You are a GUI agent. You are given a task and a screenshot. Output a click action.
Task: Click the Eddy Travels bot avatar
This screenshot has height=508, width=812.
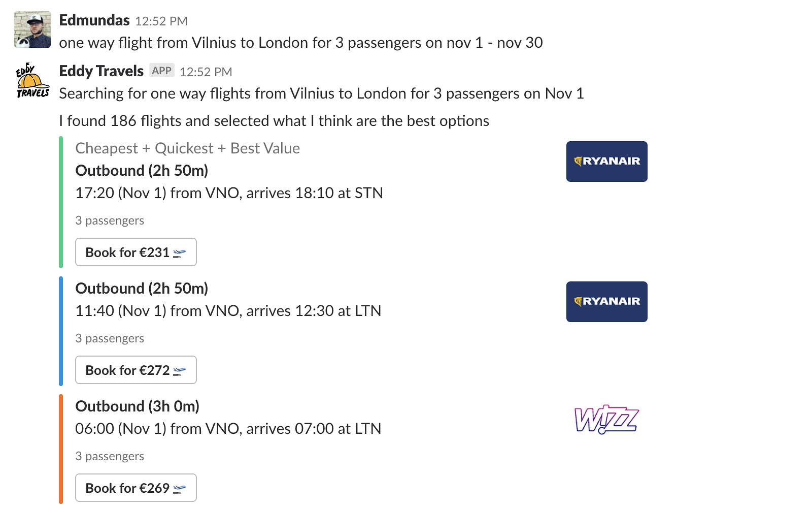(x=31, y=81)
